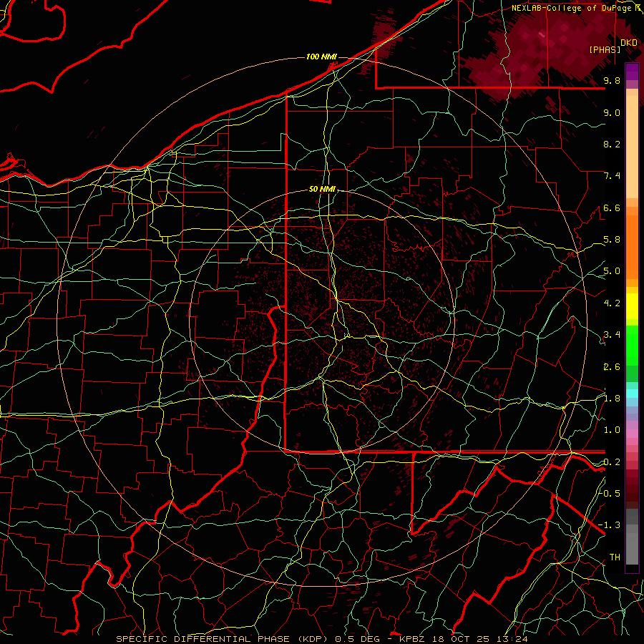Screen dimensions: 644x644
Task: Click the 9.0 value on the scale
Action: click(x=612, y=112)
